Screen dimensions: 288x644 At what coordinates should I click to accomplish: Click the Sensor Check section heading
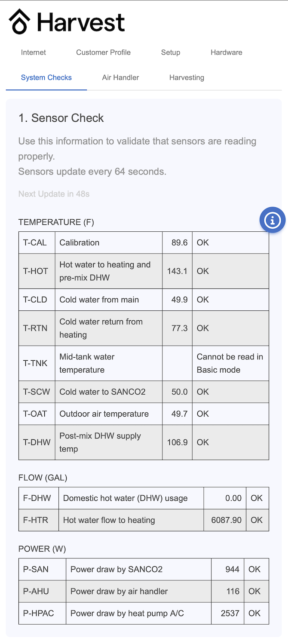[x=61, y=118]
